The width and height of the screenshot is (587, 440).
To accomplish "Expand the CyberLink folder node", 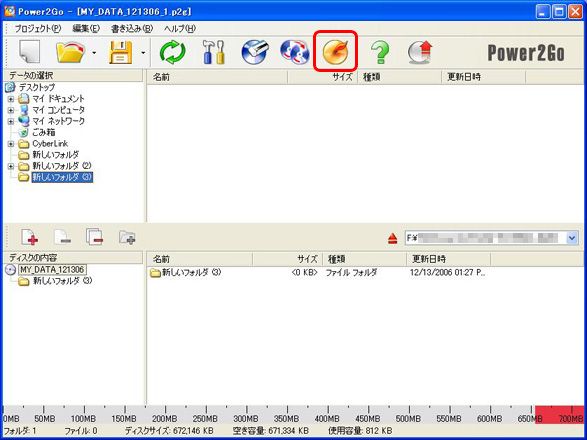I will tap(10, 144).
